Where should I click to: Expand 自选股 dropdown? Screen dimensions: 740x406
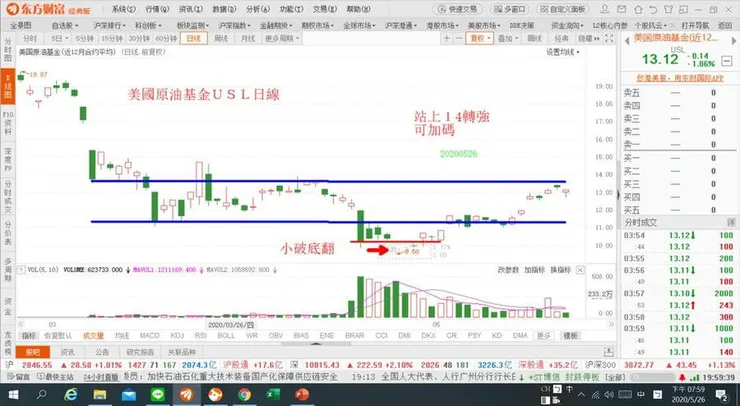(x=65, y=25)
